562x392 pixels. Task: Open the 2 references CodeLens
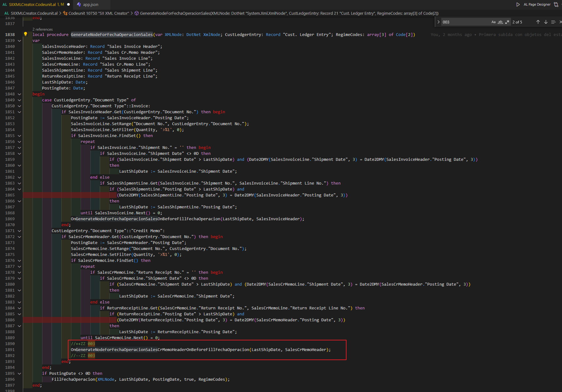(43, 29)
